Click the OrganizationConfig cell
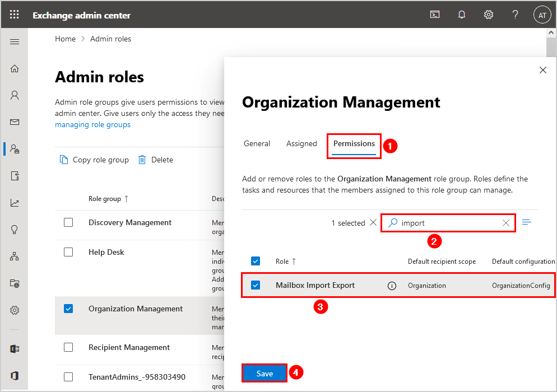The width and height of the screenshot is (557, 392). click(521, 286)
